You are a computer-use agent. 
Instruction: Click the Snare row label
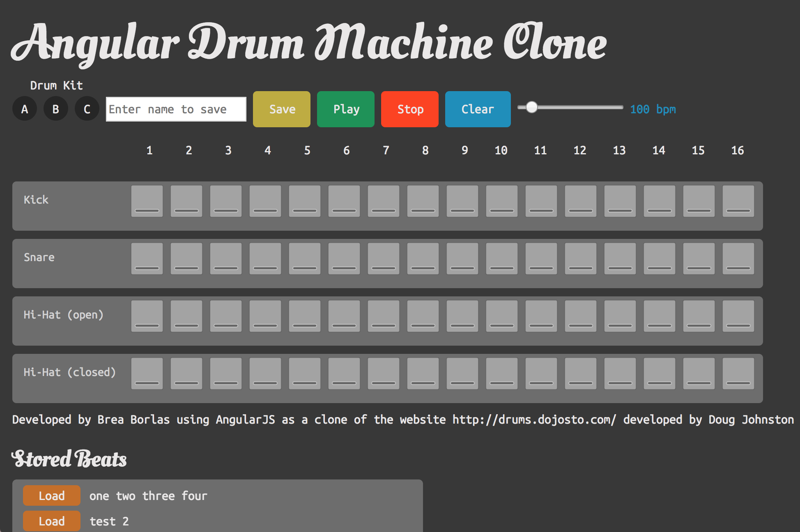(x=39, y=257)
